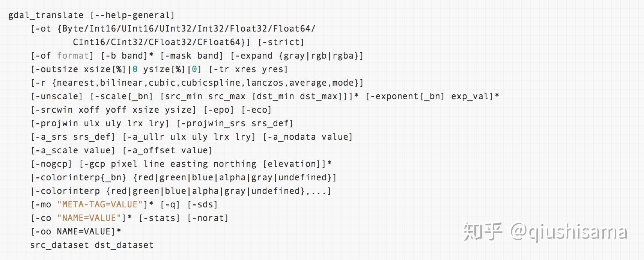Click the -norat option

[x=208, y=218]
